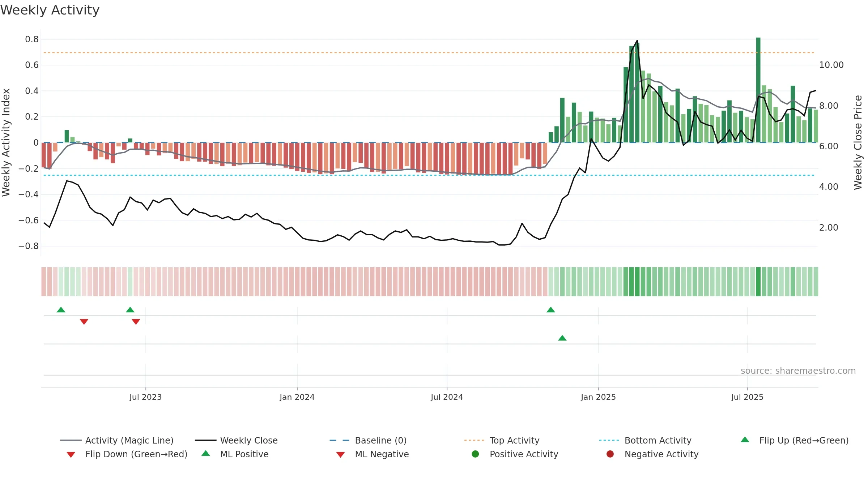Toggle the Top Activity legend entry
Screen dimensions: 868x488
502,440
